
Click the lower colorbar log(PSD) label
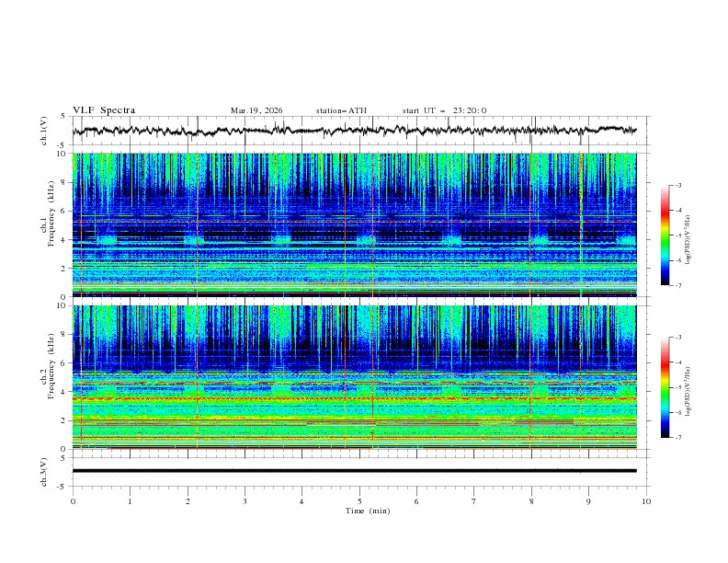pyautogui.click(x=688, y=392)
